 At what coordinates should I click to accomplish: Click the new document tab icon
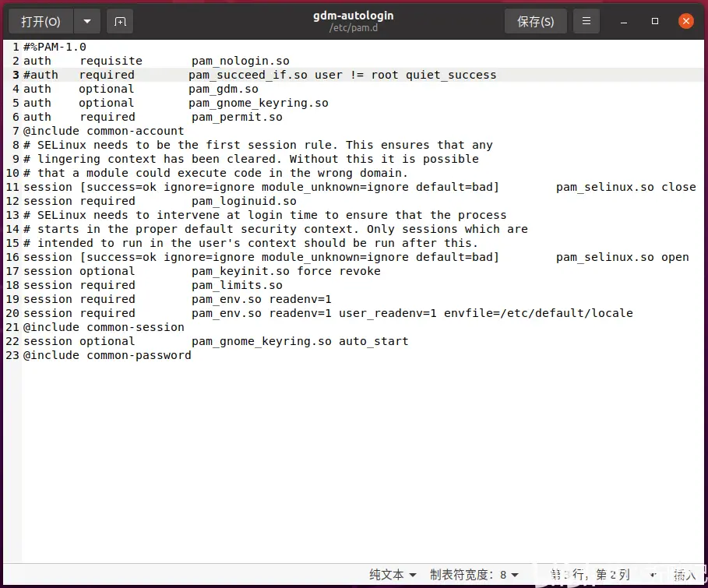coord(120,22)
